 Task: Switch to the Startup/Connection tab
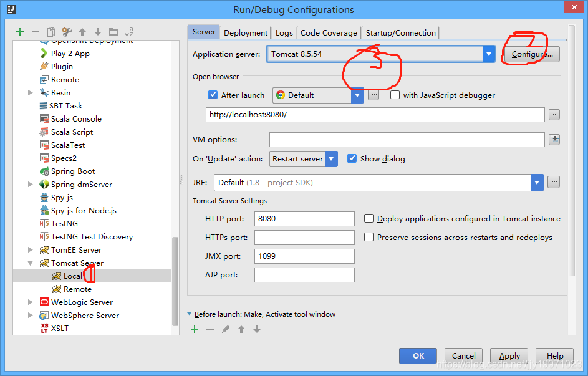click(400, 32)
